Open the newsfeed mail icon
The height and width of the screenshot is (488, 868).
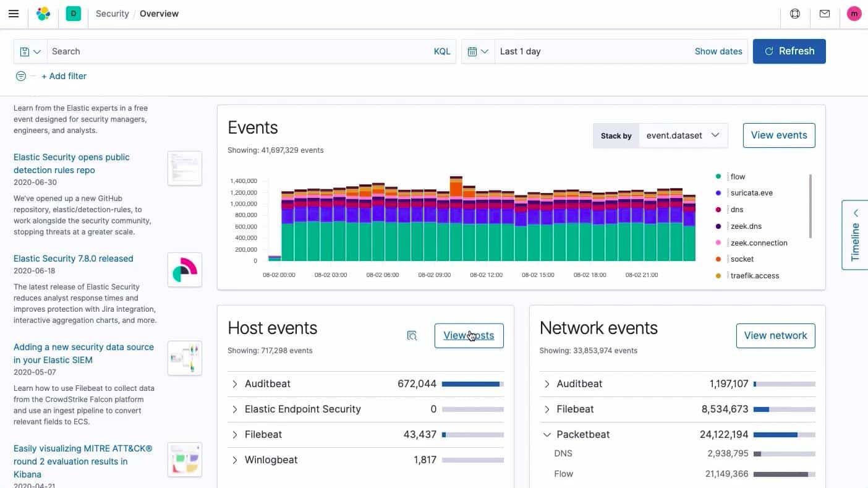[x=825, y=14]
